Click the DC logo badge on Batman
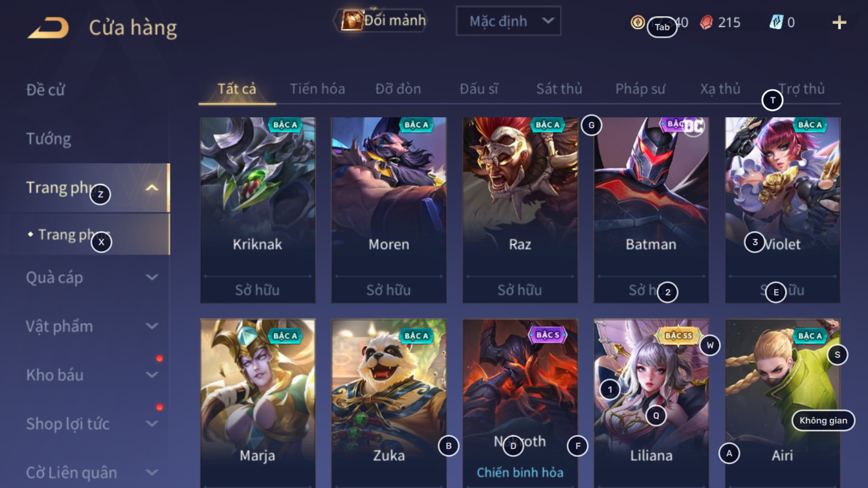868x488 pixels. (693, 127)
